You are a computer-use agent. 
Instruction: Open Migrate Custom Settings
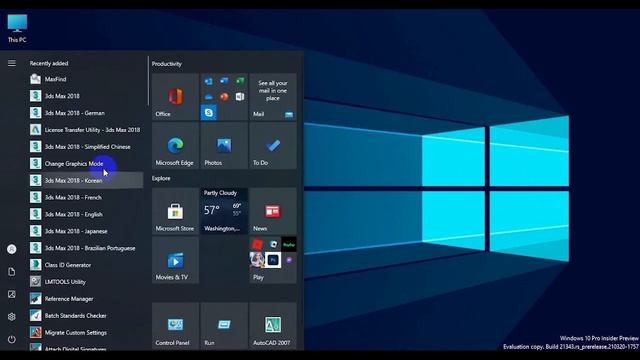[x=86, y=333]
